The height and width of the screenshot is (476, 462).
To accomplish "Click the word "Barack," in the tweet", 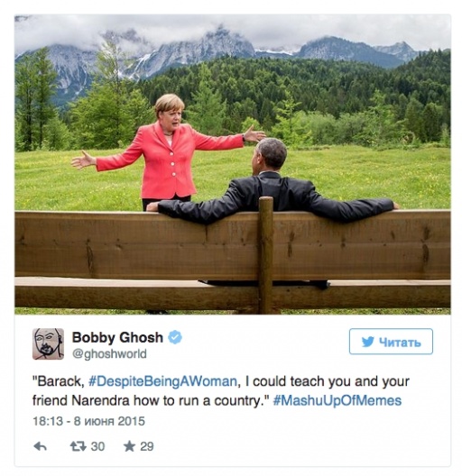I will pos(59,381).
